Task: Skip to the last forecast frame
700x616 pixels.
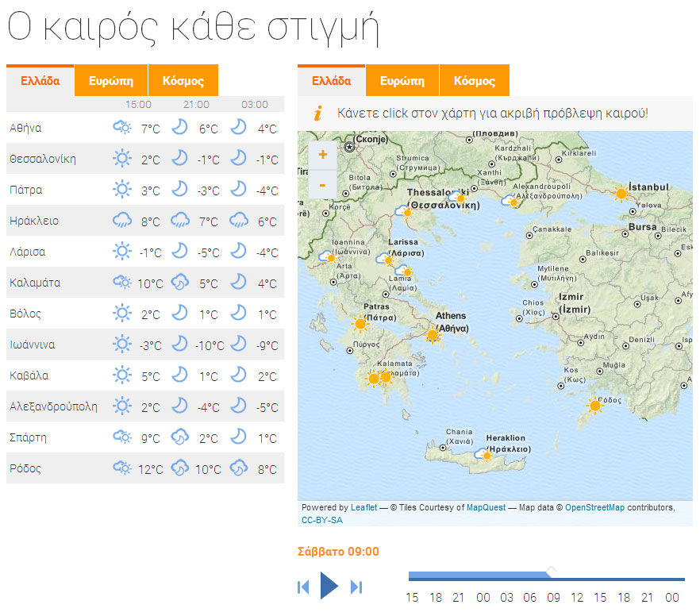Action: click(355, 586)
